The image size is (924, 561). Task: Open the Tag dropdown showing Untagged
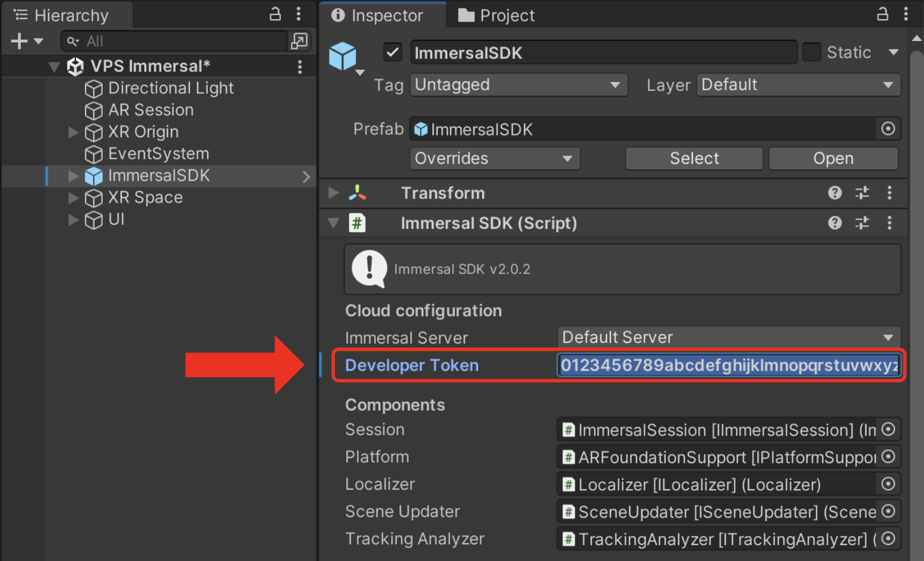tap(518, 85)
